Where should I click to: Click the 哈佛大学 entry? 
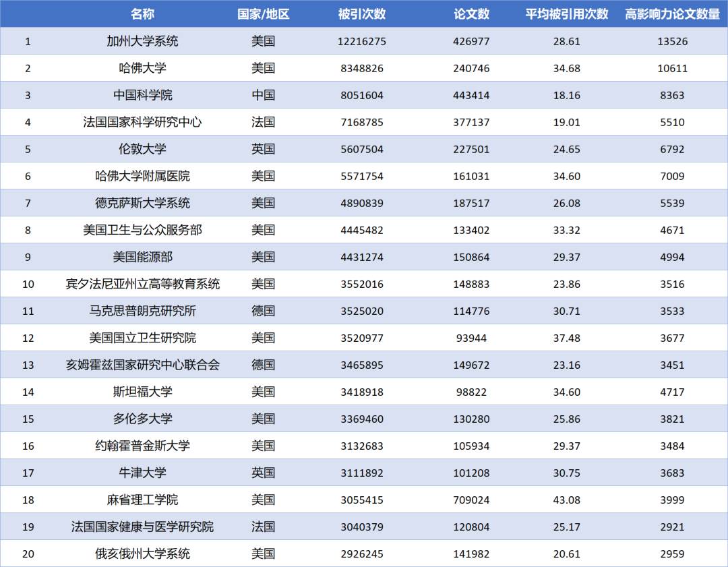pyautogui.click(x=144, y=67)
